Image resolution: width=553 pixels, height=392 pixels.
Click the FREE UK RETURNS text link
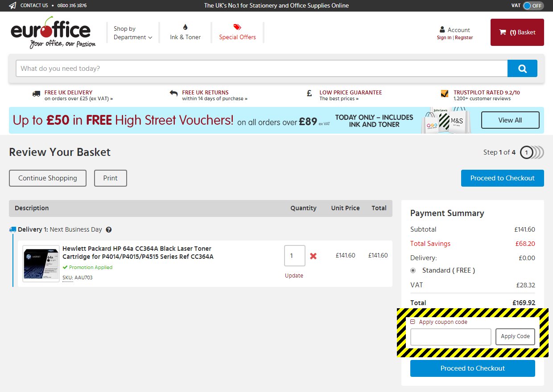coord(205,93)
